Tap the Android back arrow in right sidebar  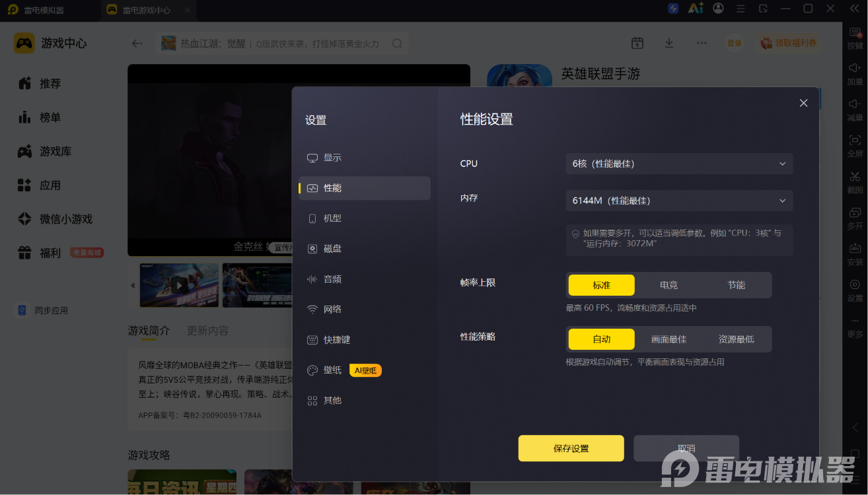(x=855, y=428)
